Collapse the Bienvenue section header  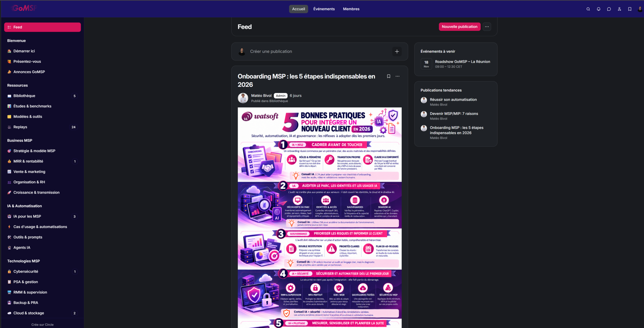pyautogui.click(x=16, y=41)
